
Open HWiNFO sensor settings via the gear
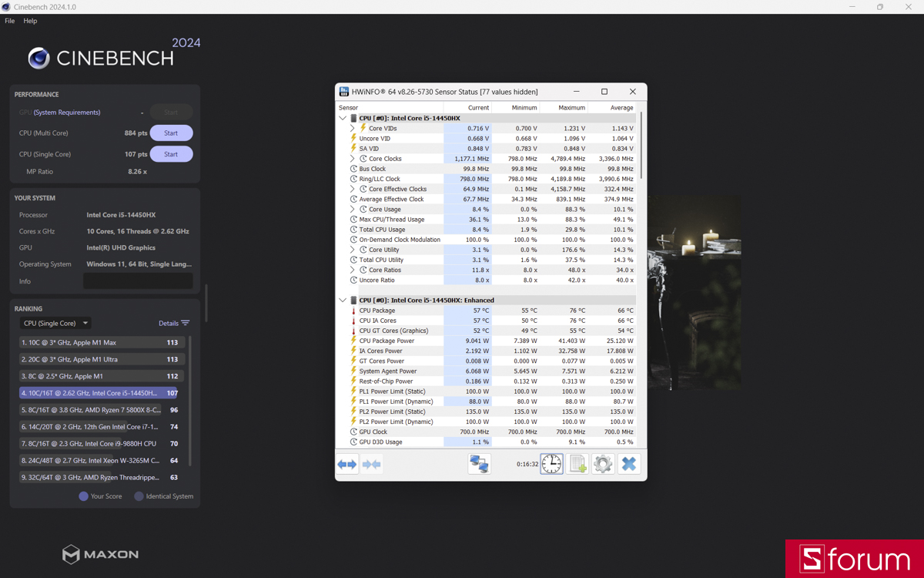pos(603,464)
